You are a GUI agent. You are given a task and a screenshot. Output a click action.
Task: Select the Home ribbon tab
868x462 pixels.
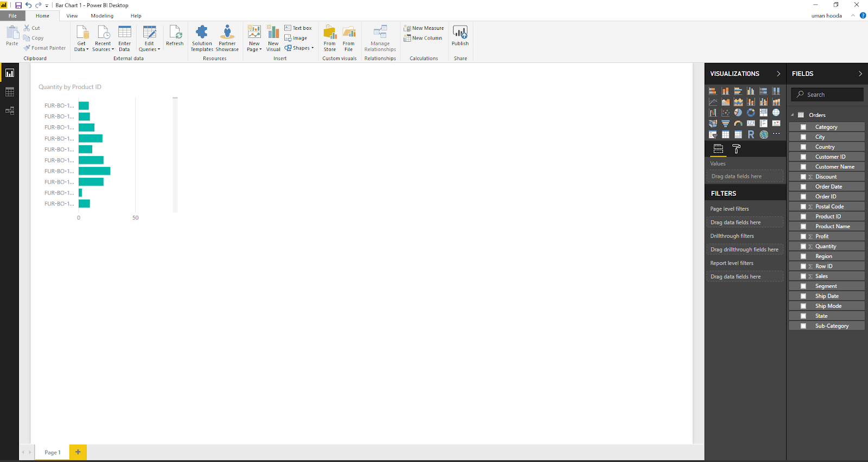click(x=42, y=16)
